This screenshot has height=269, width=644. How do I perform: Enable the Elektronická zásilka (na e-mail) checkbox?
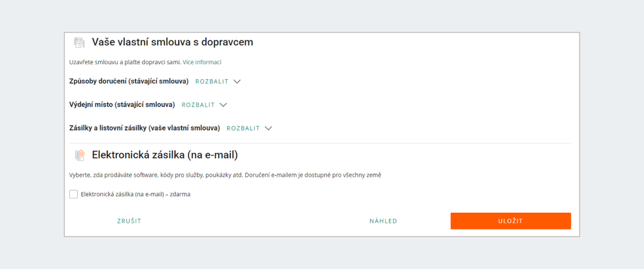pyautogui.click(x=74, y=195)
